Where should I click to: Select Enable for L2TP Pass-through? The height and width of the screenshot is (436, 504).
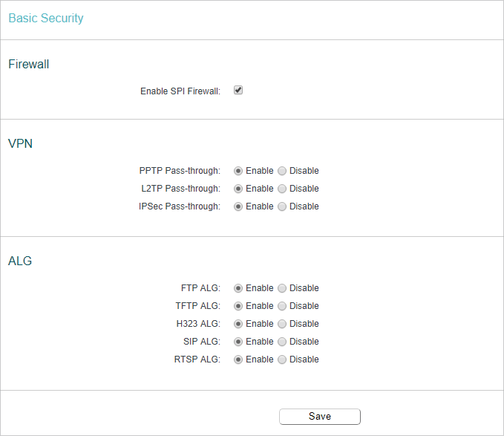(238, 189)
